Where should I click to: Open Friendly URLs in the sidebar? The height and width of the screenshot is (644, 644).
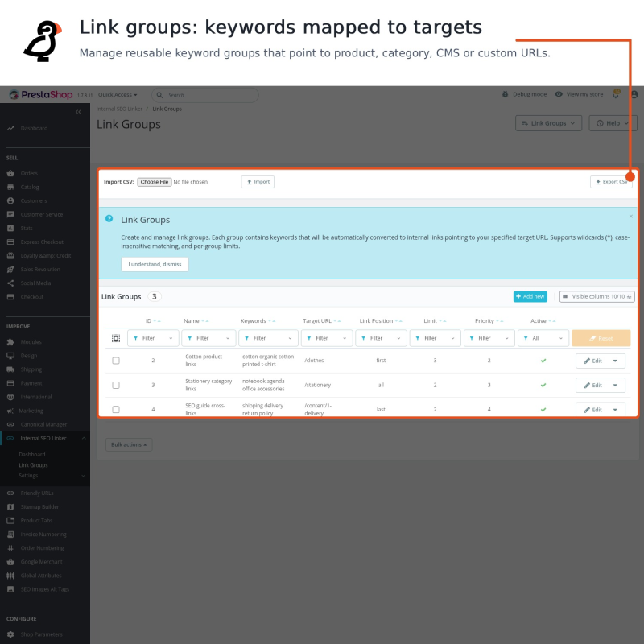[37, 493]
